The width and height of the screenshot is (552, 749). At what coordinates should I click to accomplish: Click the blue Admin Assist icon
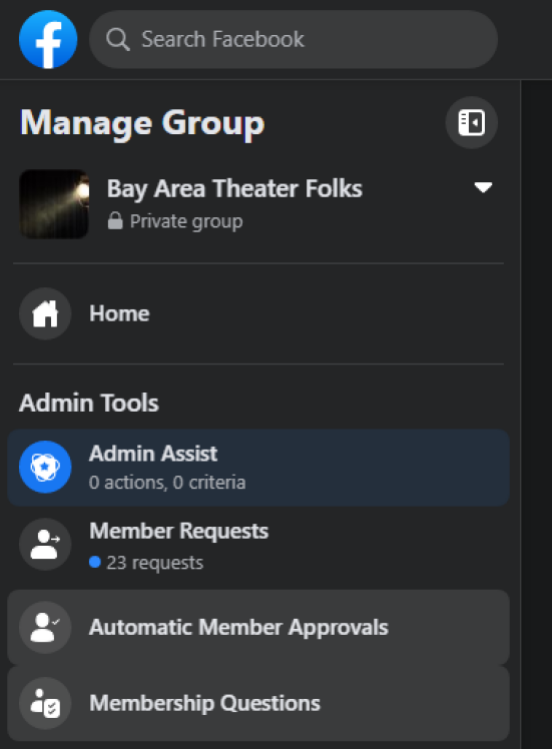tap(45, 467)
